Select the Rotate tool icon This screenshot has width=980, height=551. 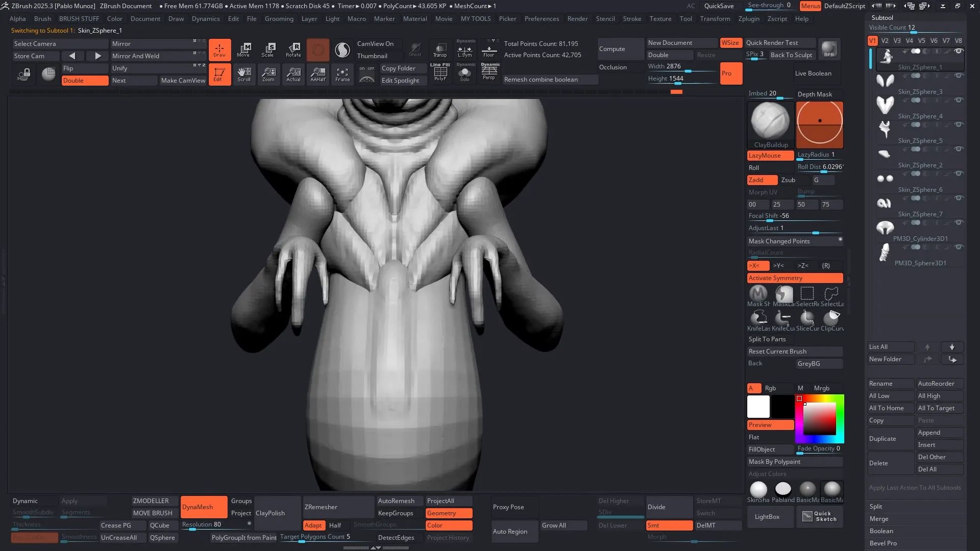click(x=293, y=49)
